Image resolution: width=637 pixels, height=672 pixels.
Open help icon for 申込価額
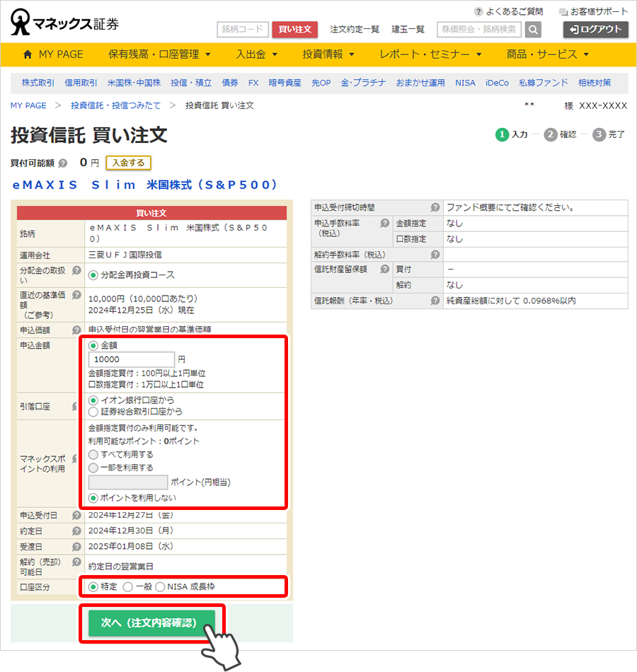pos(76,330)
